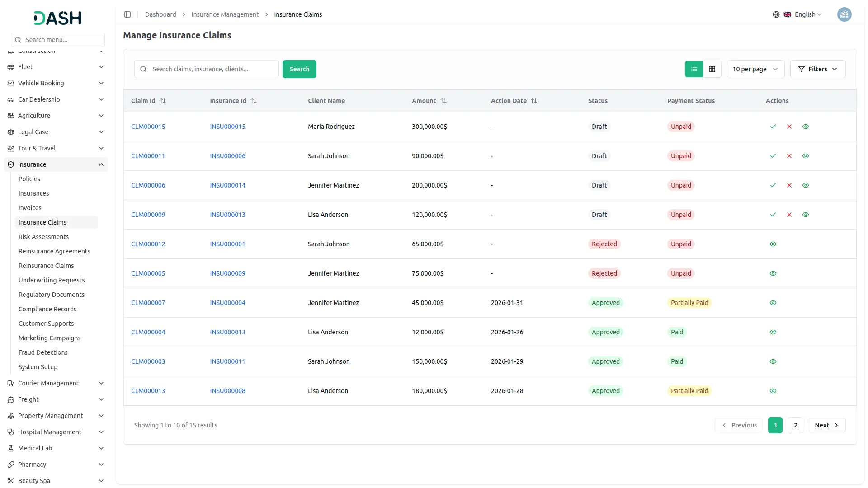This screenshot has width=868, height=488.
Task: Click the search magnifier icon in claims search bar
Action: pyautogui.click(x=143, y=69)
